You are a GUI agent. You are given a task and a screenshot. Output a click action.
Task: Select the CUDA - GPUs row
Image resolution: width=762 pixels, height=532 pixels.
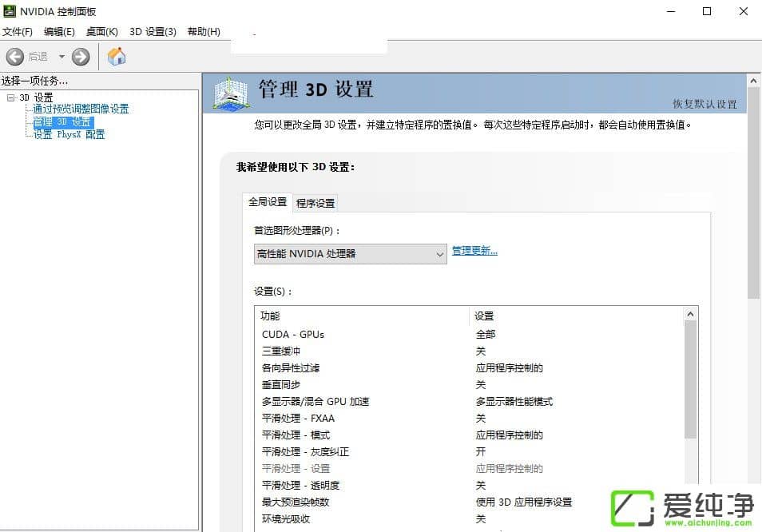[469, 334]
